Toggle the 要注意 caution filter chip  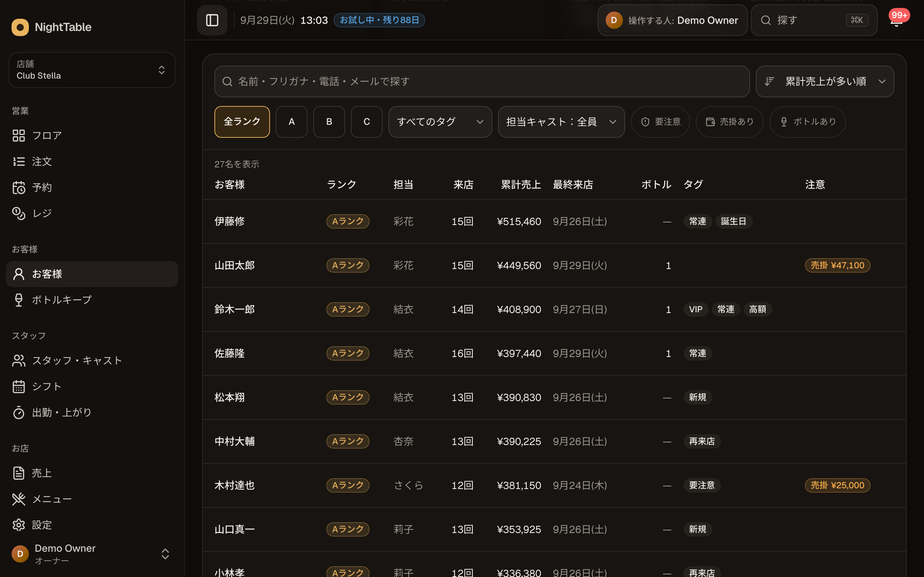pyautogui.click(x=660, y=122)
